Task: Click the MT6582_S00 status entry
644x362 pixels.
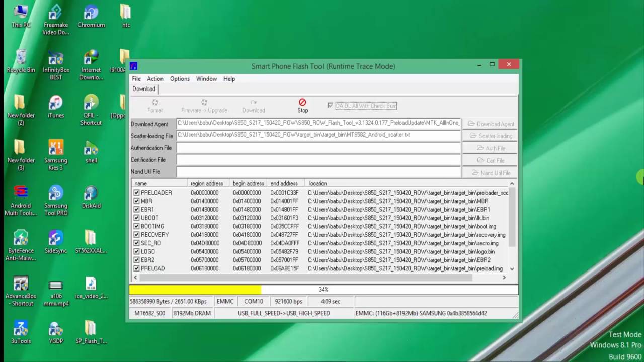Action: pyautogui.click(x=149, y=313)
